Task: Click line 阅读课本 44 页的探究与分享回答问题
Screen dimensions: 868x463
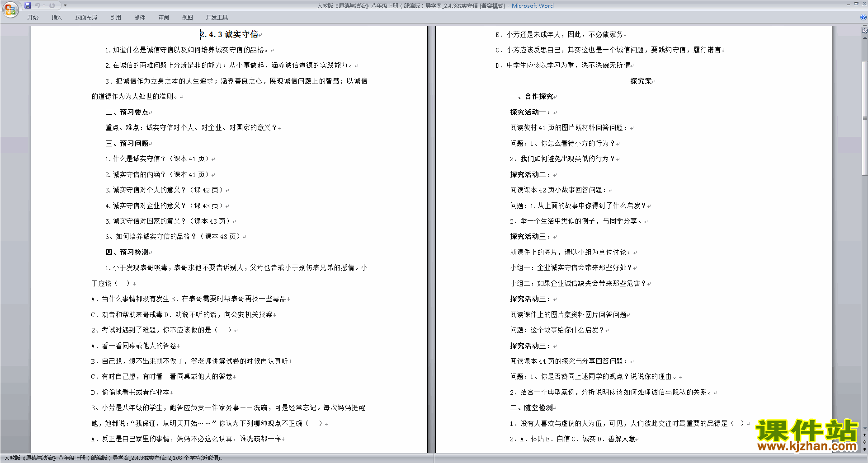Action: click(x=569, y=361)
